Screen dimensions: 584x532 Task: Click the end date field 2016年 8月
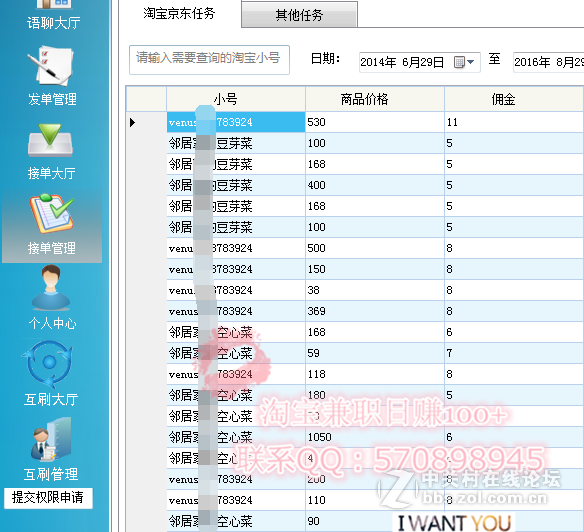548,62
